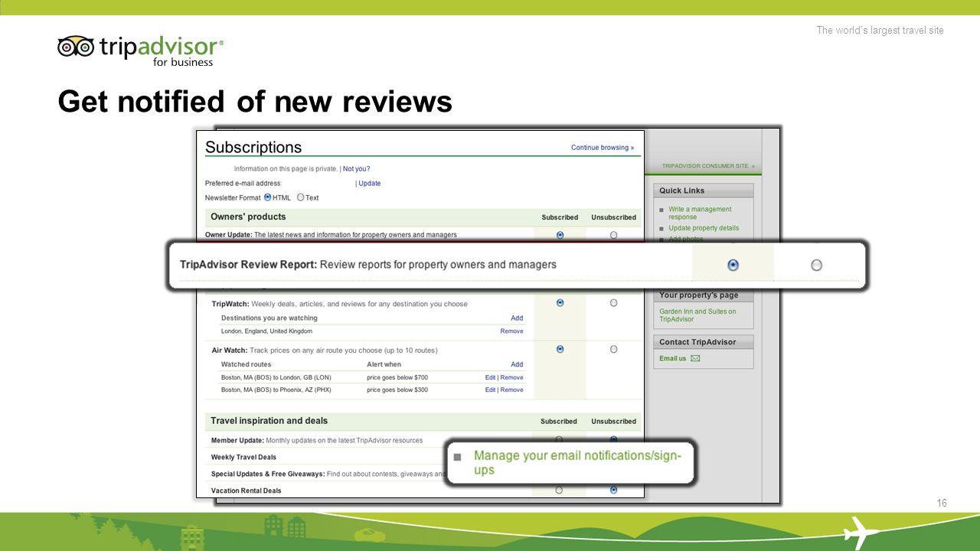The image size is (980, 551).
Task: Choose Subscribed for Vacation Rental Deals
Action: (559, 490)
